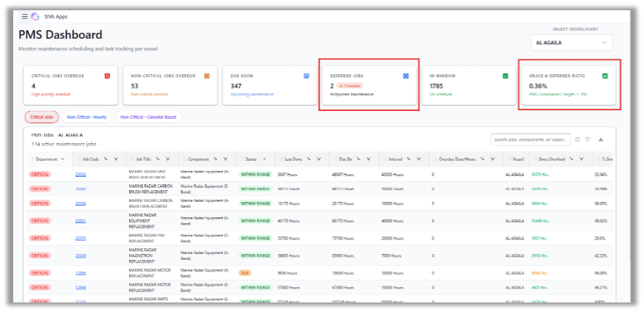Click the PMS Dashboard heading

(60, 35)
